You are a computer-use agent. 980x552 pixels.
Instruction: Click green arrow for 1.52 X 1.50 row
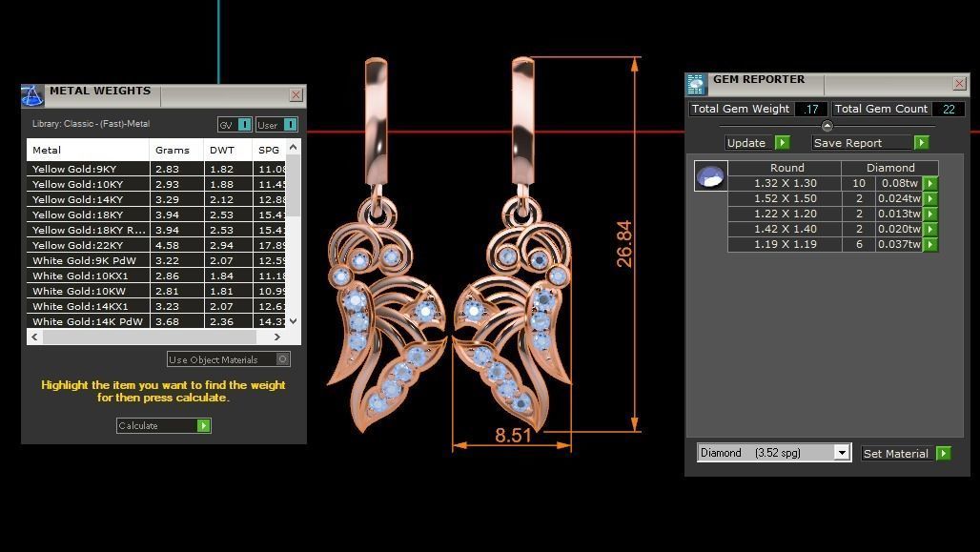pos(930,198)
